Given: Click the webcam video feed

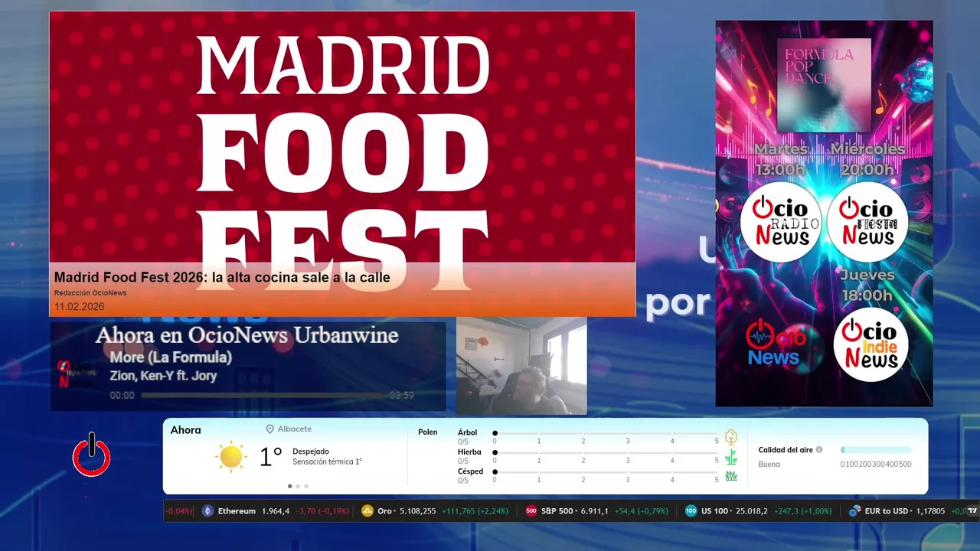Looking at the screenshot, I should (521, 366).
